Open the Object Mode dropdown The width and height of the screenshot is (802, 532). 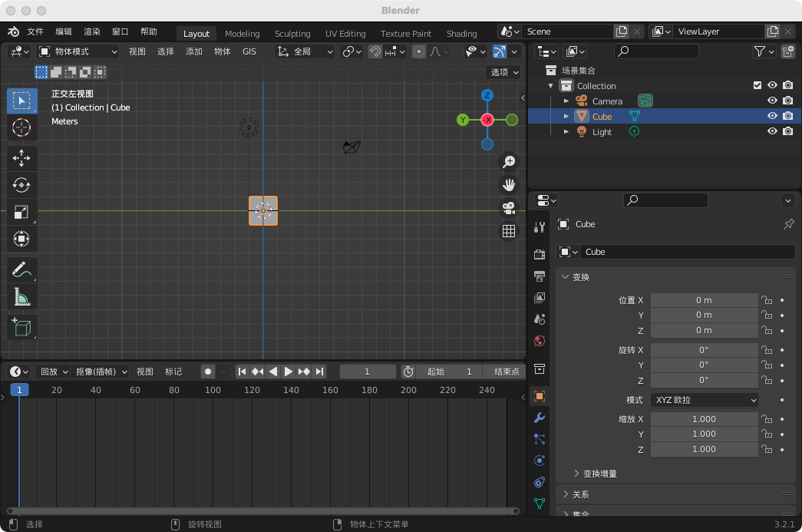pos(79,51)
